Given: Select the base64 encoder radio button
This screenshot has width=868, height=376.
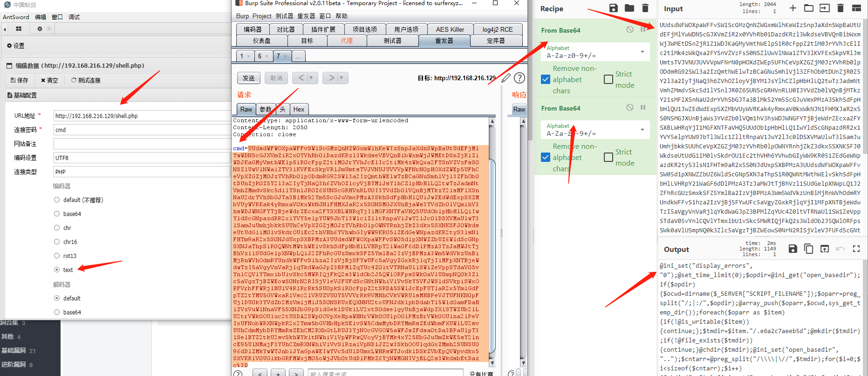Looking at the screenshot, I should pos(57,214).
